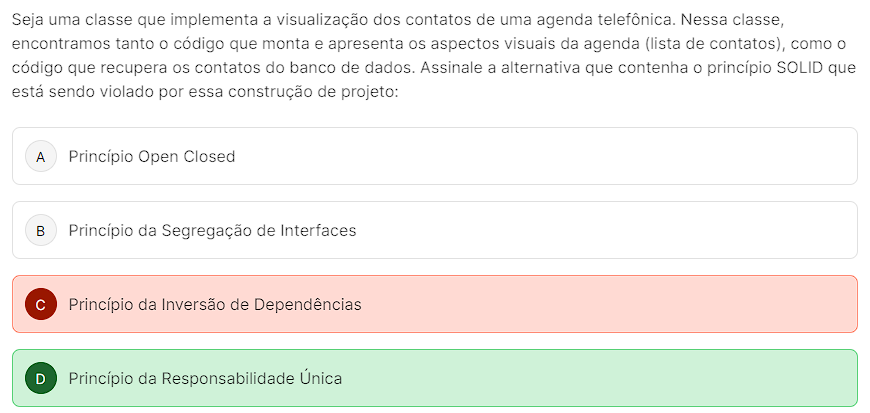Click text "está sendo violado" in last line
Viewport: 870px width, 413px height.
[x=83, y=91]
